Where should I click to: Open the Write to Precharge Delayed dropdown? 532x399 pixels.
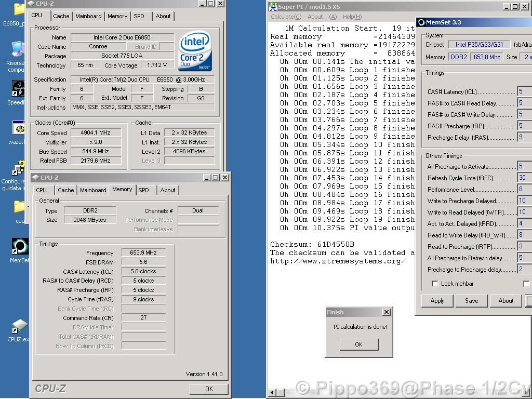pyautogui.click(x=525, y=201)
